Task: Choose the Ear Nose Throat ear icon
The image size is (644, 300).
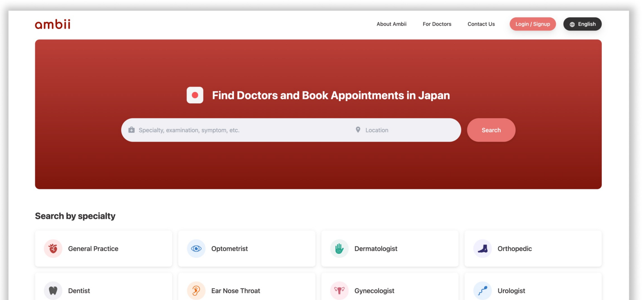Action: coord(196,291)
